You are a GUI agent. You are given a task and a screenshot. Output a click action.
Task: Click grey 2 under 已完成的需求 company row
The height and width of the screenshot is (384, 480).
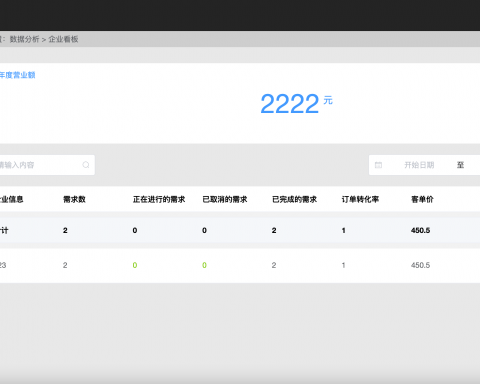(x=274, y=265)
